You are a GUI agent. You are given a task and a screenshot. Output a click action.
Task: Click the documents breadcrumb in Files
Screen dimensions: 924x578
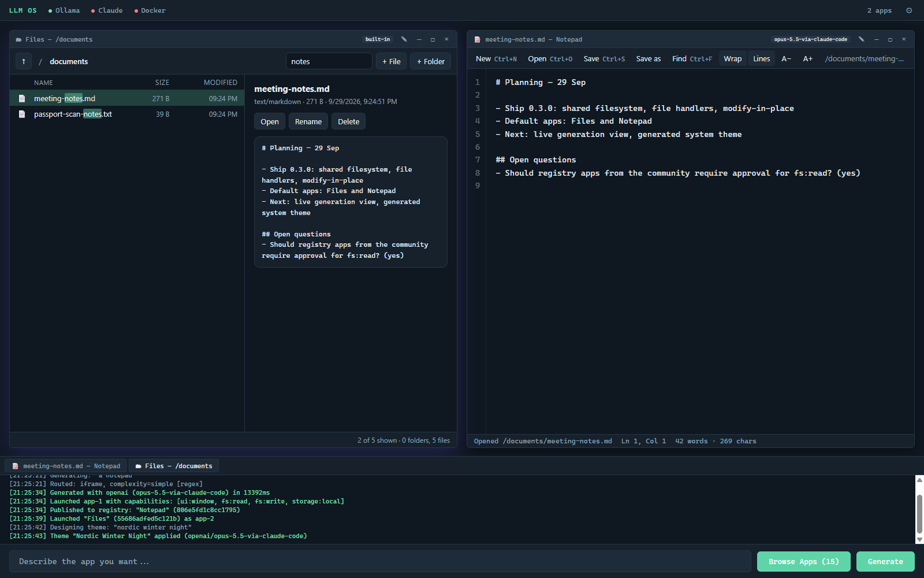(x=69, y=61)
